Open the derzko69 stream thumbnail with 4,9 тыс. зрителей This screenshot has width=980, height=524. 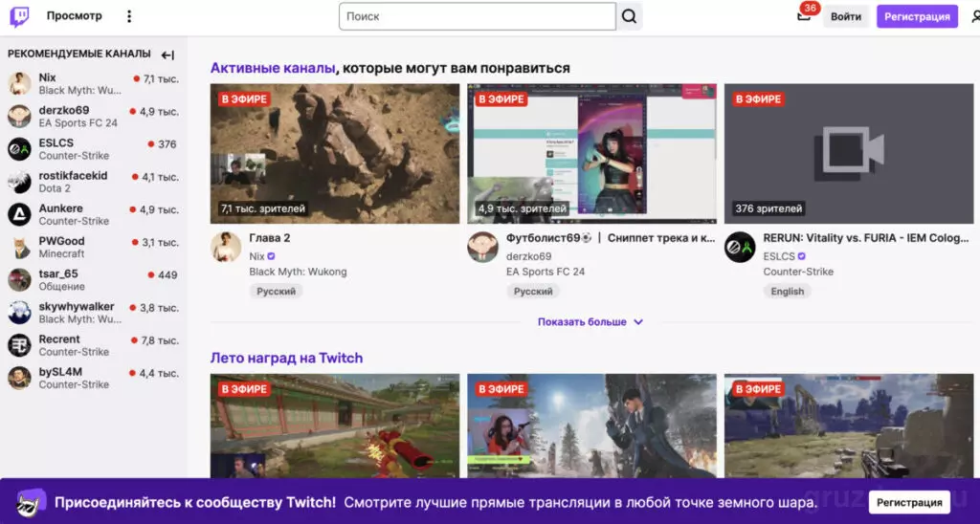[591, 154]
